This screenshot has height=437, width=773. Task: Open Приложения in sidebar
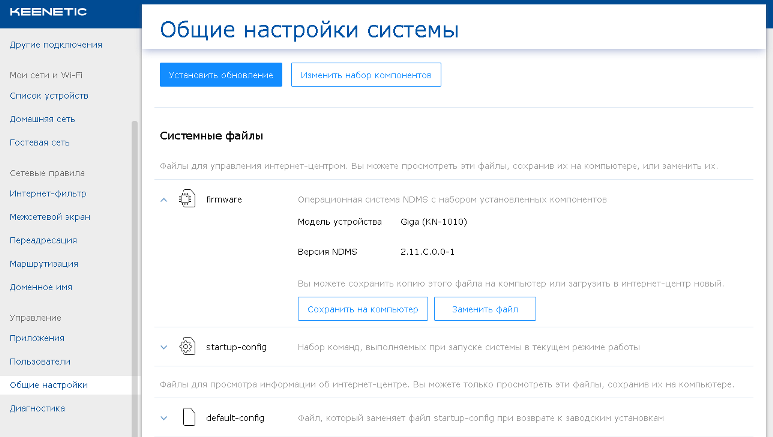[x=37, y=338]
